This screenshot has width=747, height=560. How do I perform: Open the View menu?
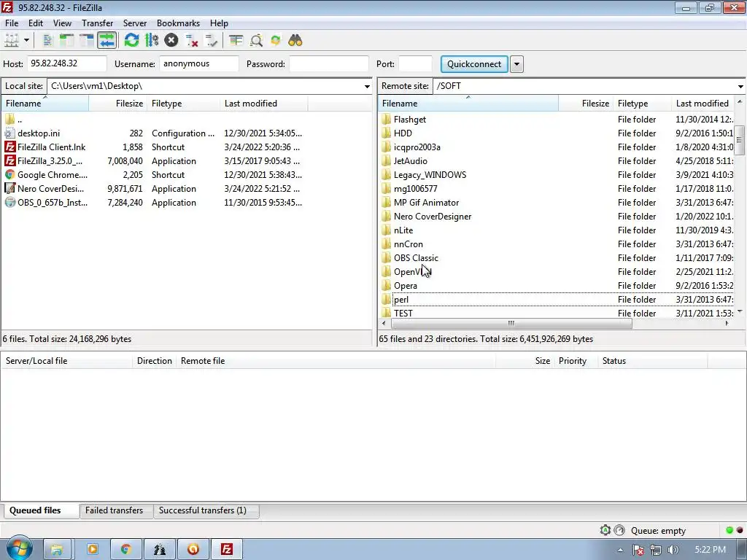pyautogui.click(x=62, y=23)
